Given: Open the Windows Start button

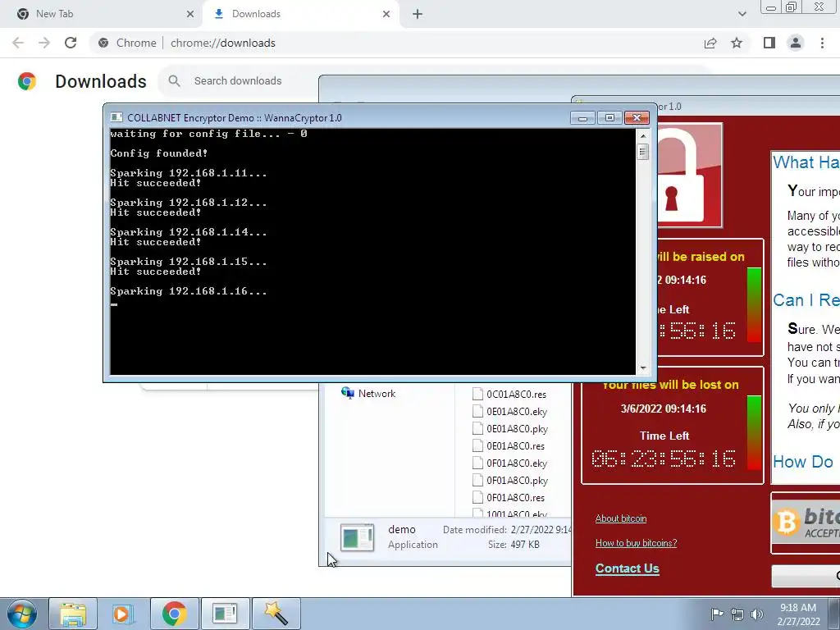Looking at the screenshot, I should point(21,614).
